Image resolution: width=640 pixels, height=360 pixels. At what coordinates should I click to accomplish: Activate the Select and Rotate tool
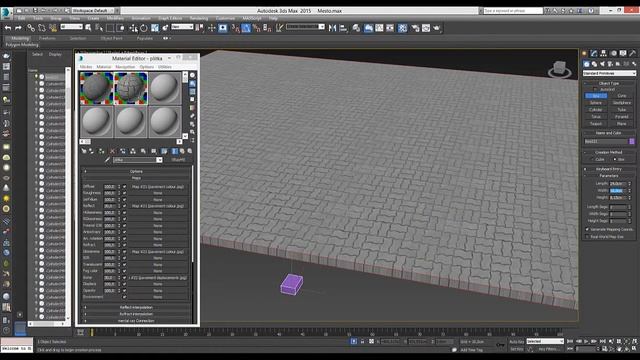(x=144, y=28)
